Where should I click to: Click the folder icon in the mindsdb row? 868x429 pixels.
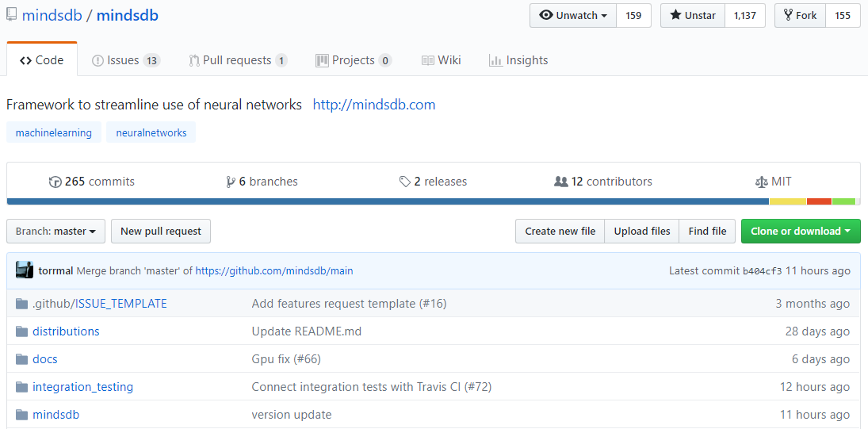pyautogui.click(x=21, y=414)
